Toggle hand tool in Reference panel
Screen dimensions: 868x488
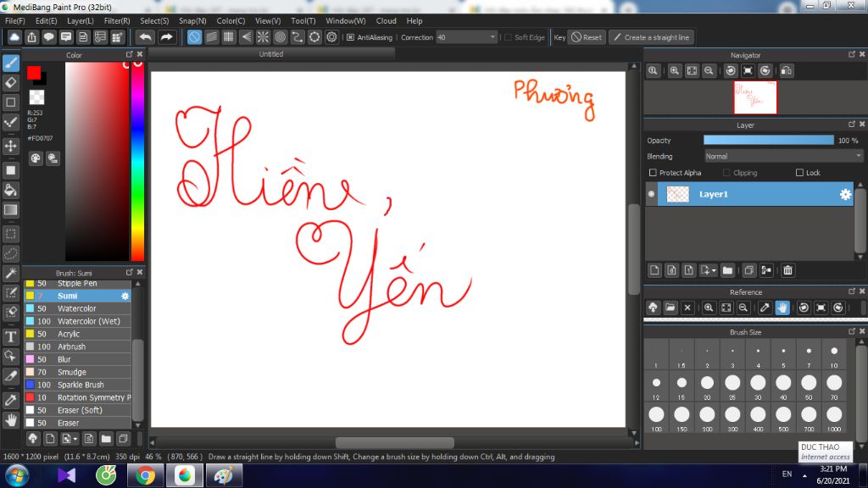coord(782,308)
